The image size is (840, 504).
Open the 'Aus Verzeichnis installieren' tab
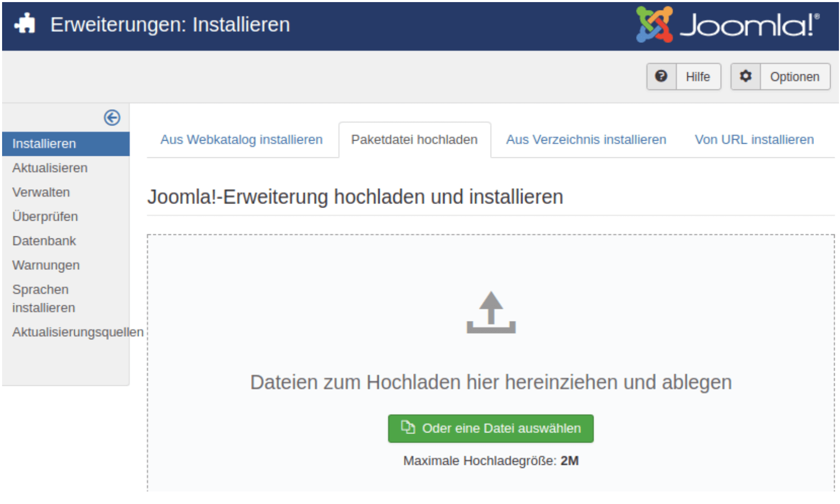tap(585, 140)
